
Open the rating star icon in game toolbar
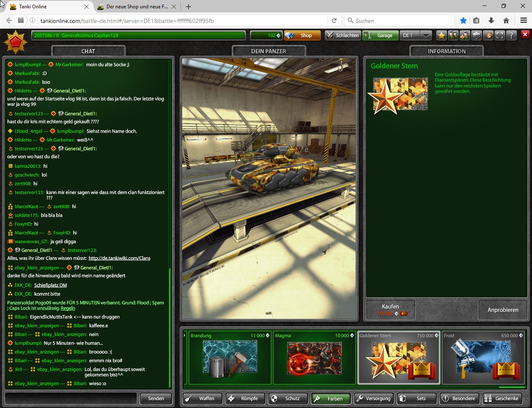point(441,36)
